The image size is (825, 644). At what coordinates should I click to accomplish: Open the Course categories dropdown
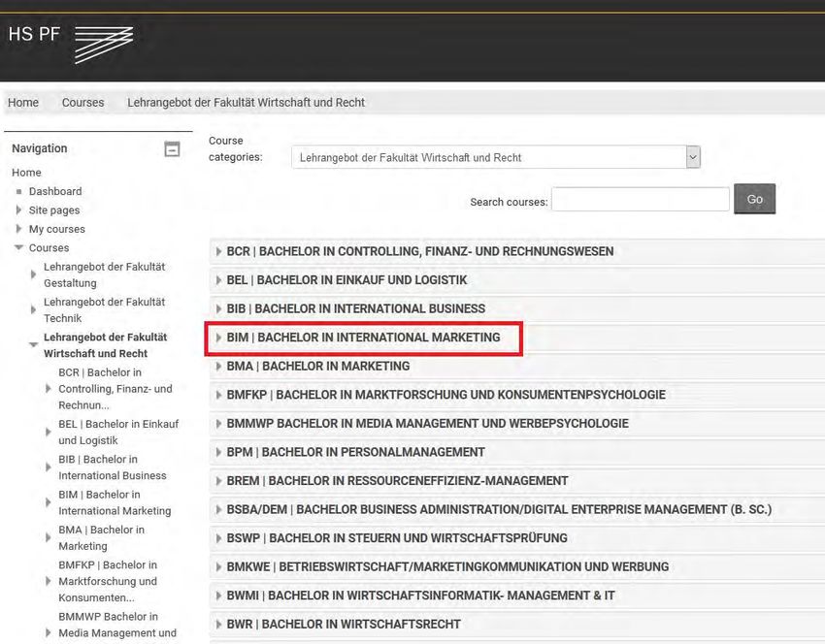point(496,157)
